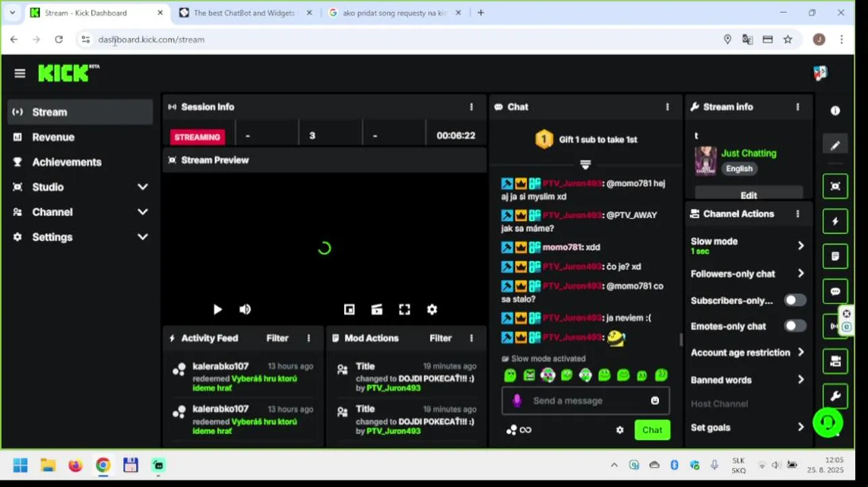Image resolution: width=868 pixels, height=487 pixels.
Task: Click Filter in Mod Actions header
Action: click(x=440, y=338)
